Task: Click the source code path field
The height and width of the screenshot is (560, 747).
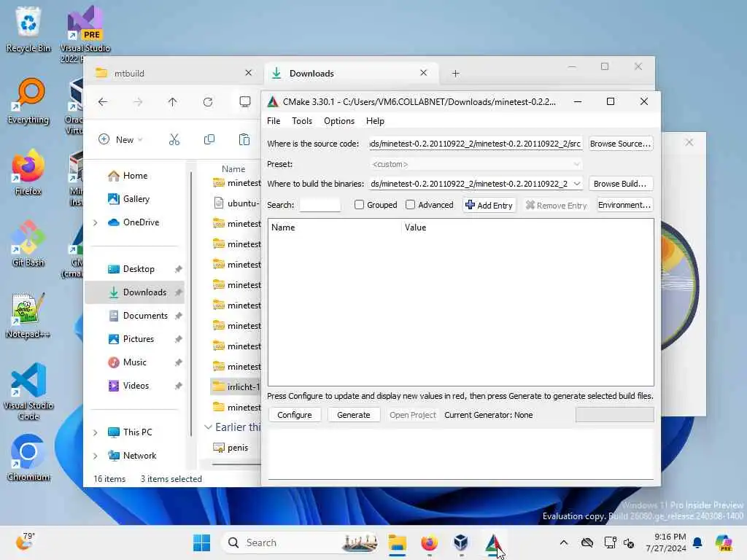Action: [476, 144]
